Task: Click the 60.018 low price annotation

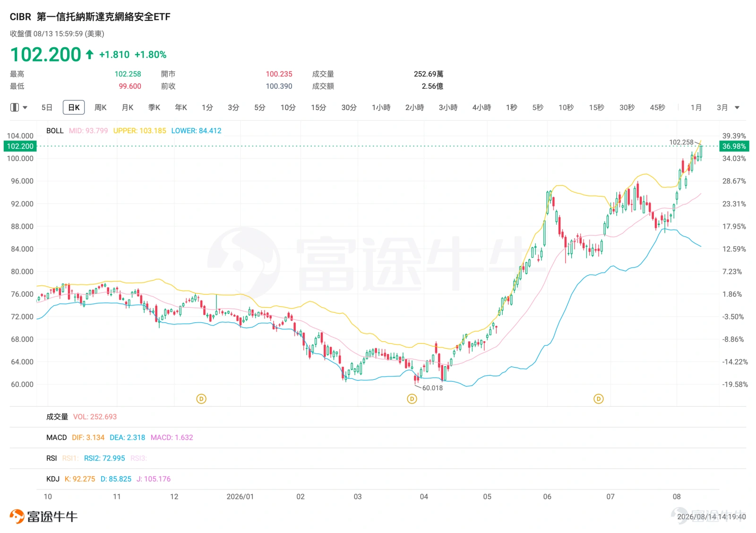Action: pos(432,388)
